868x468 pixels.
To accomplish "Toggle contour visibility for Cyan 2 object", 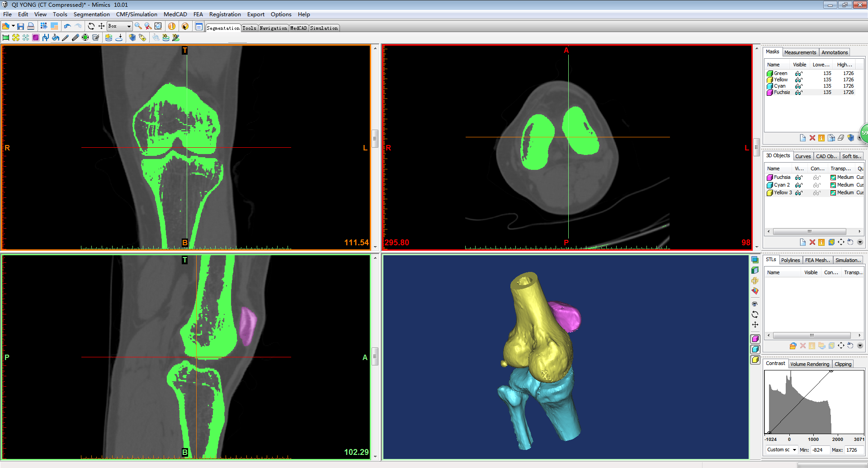I will [816, 185].
